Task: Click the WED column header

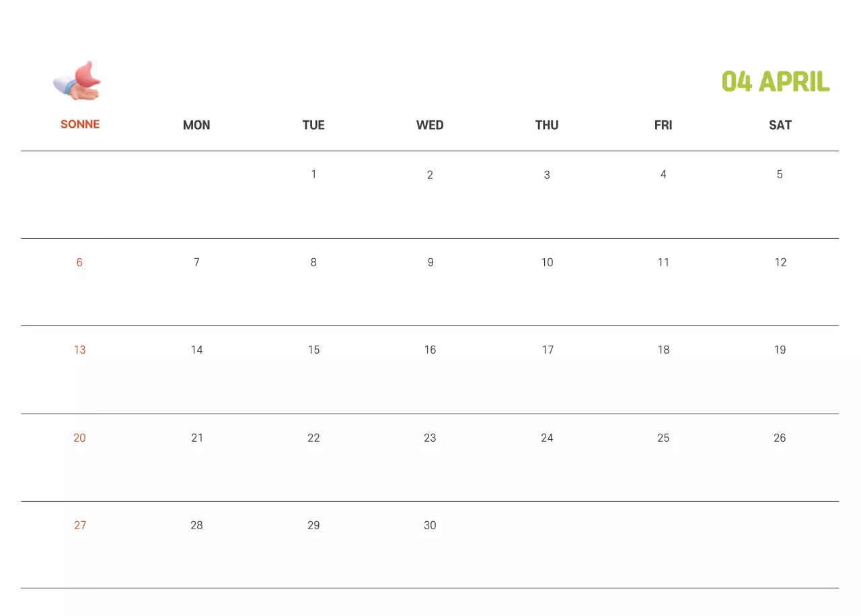Action: pos(430,125)
